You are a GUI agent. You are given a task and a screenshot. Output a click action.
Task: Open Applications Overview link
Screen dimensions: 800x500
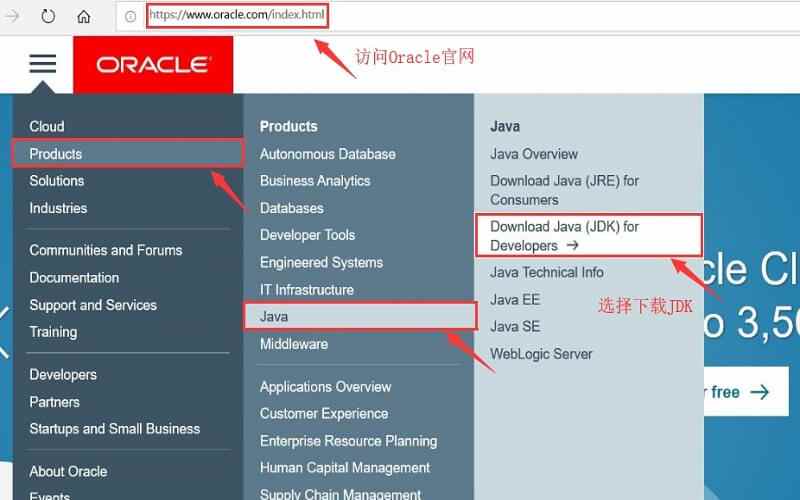pos(325,387)
